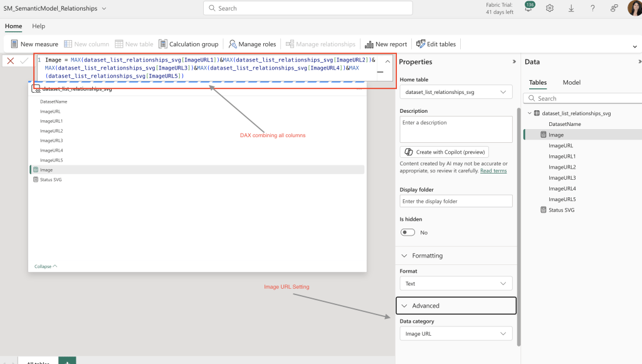Switch to the Model tab
Screen dimensions: 642x364
(572, 82)
